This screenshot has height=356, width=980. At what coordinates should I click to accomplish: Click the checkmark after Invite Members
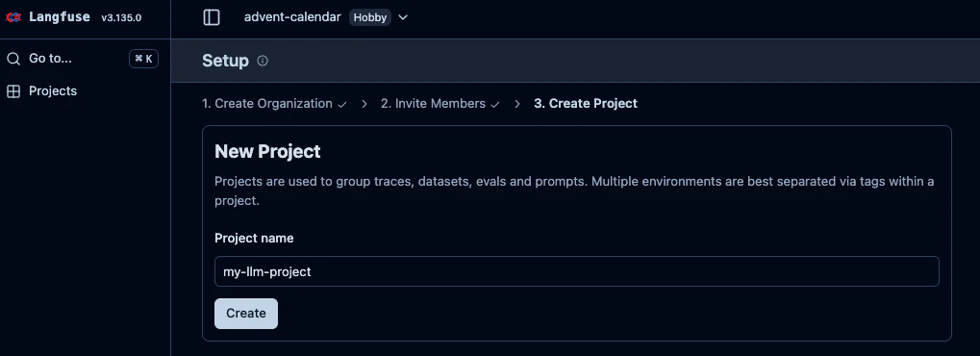[495, 105]
